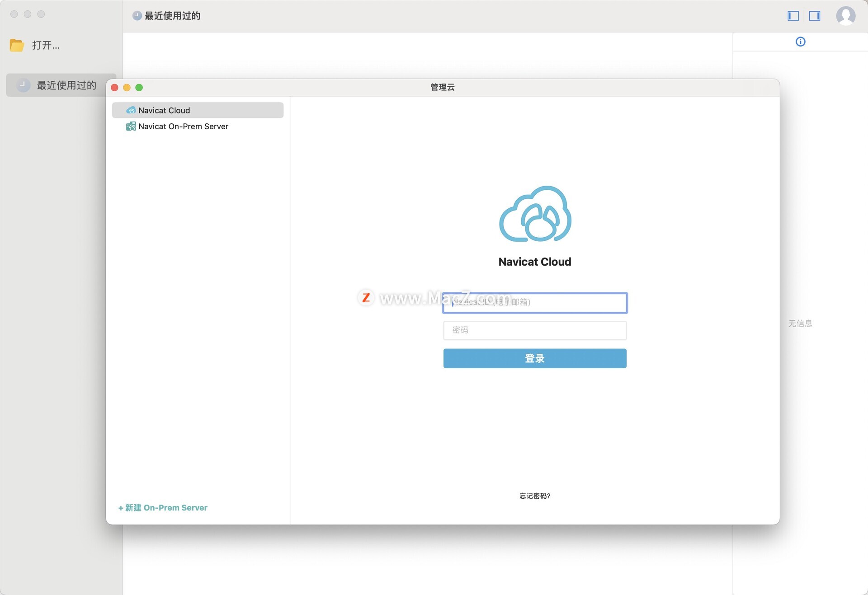Image resolution: width=868 pixels, height=595 pixels.
Task: Click 打开... in main window sidebar
Action: tap(46, 45)
